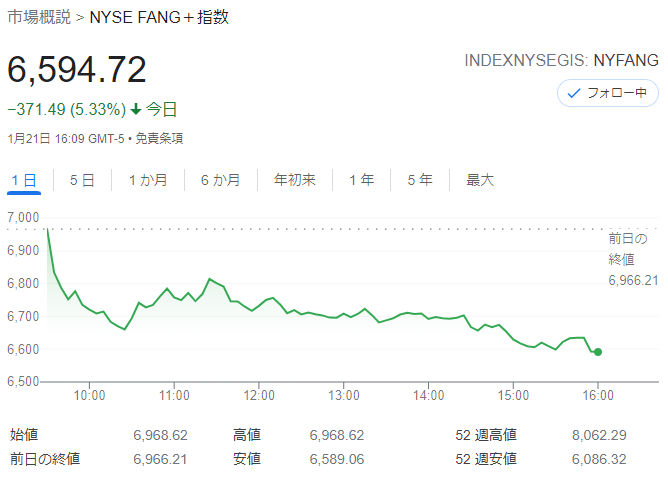
Task: Click the 安値 value 6,589.06
Action: 337,459
